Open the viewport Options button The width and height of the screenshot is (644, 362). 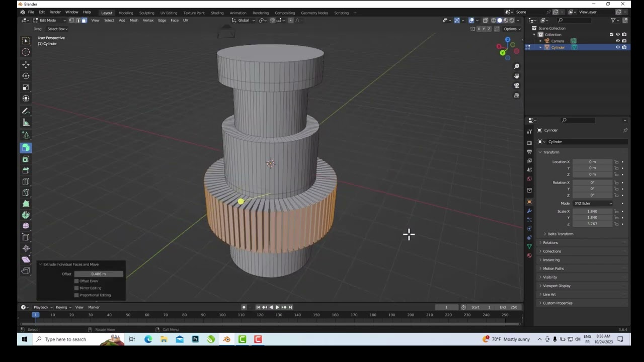point(512,29)
